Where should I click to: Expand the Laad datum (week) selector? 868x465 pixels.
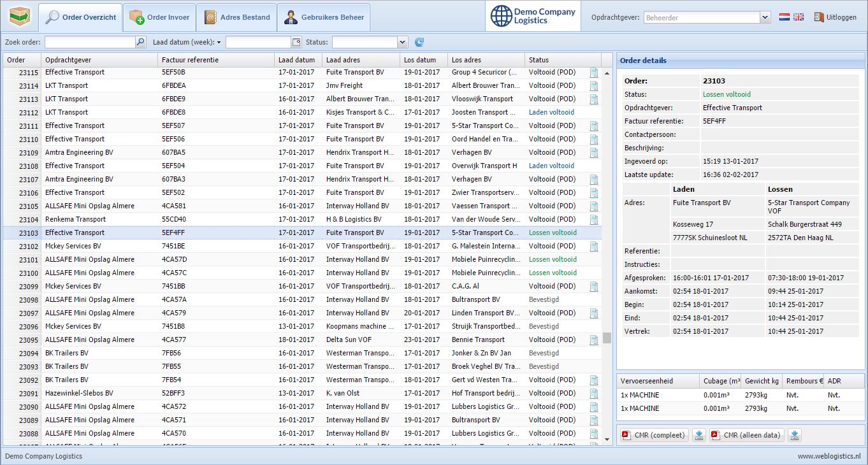[187, 42]
